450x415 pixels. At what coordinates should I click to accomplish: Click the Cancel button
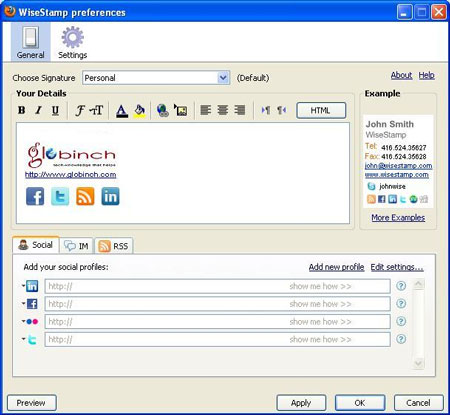coord(419,403)
